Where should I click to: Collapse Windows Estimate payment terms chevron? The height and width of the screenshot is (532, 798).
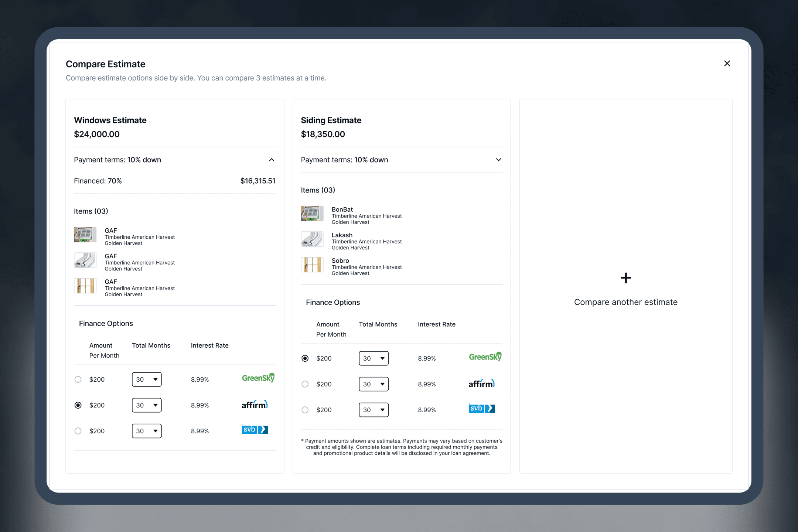pos(272,160)
